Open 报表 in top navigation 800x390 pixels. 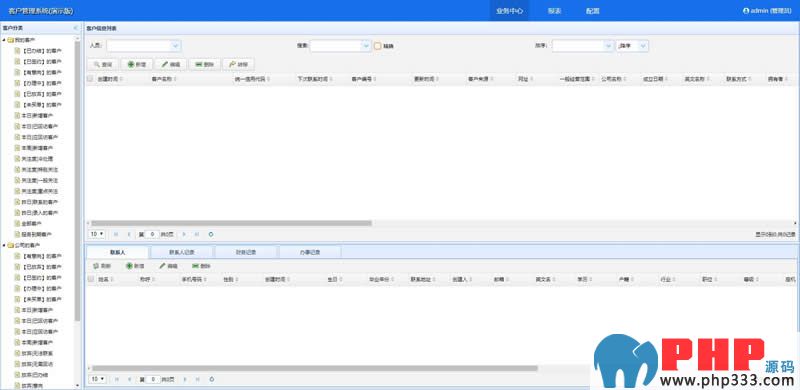coord(555,11)
